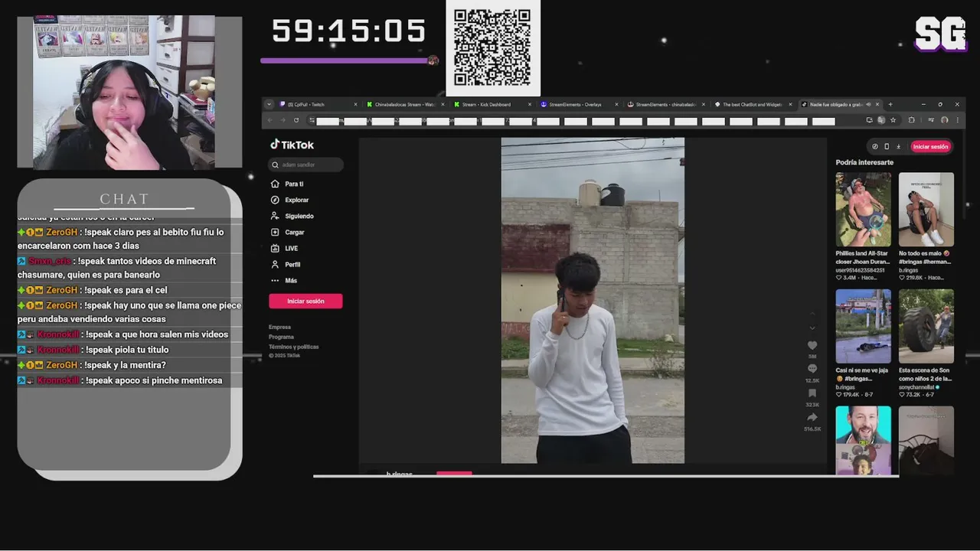Open the browser extensions puzzle icon
980x551 pixels.
pos(911,120)
